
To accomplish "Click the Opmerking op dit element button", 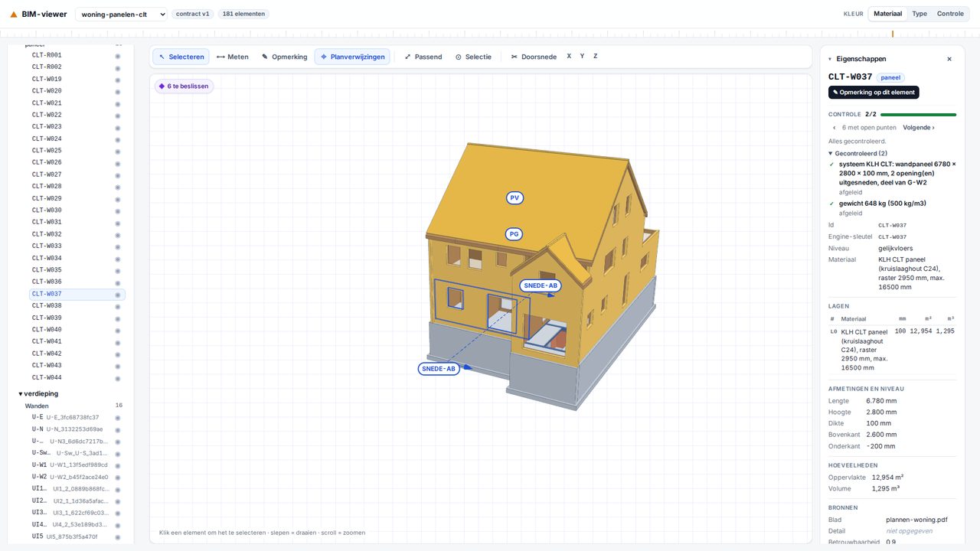I will [x=874, y=93].
